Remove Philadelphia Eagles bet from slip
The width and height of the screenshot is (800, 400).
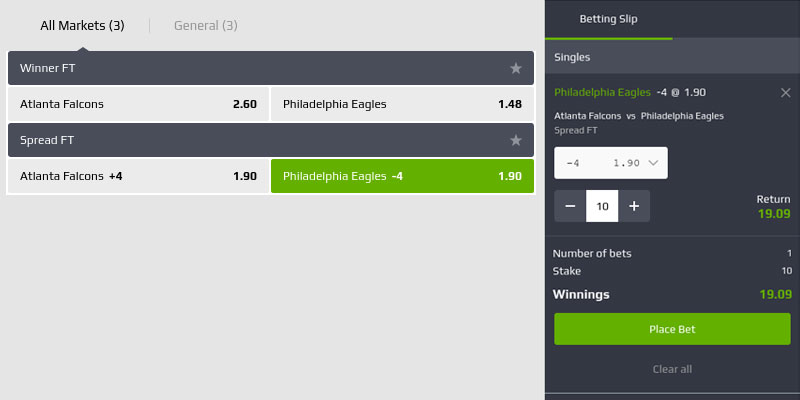[x=786, y=92]
